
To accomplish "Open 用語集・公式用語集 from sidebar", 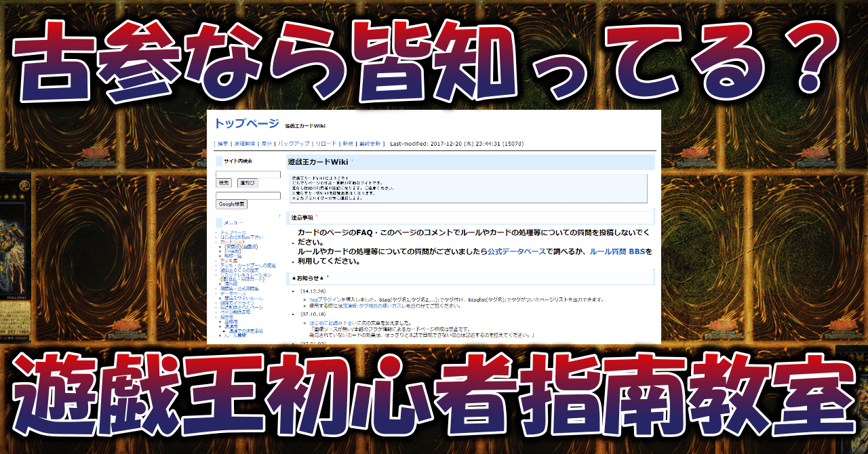I will click(239, 289).
